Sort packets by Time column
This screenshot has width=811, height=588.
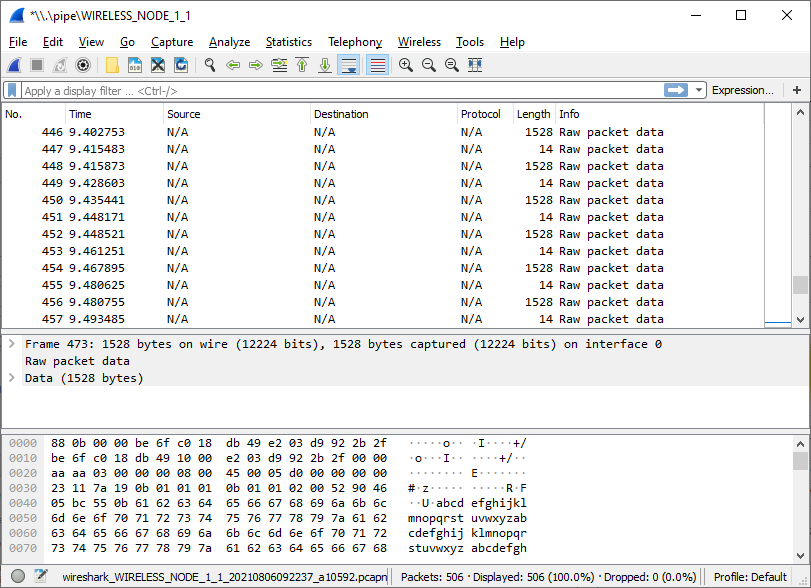(114, 114)
